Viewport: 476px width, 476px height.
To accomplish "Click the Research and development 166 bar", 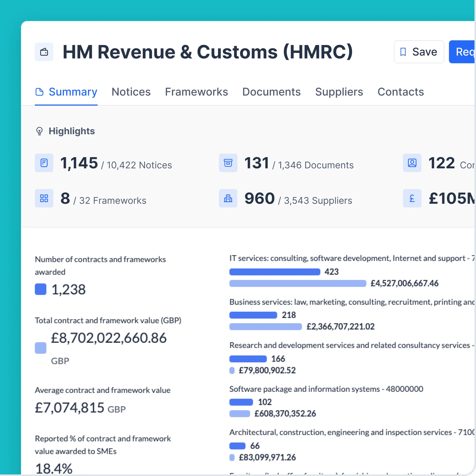I will pos(248,359).
